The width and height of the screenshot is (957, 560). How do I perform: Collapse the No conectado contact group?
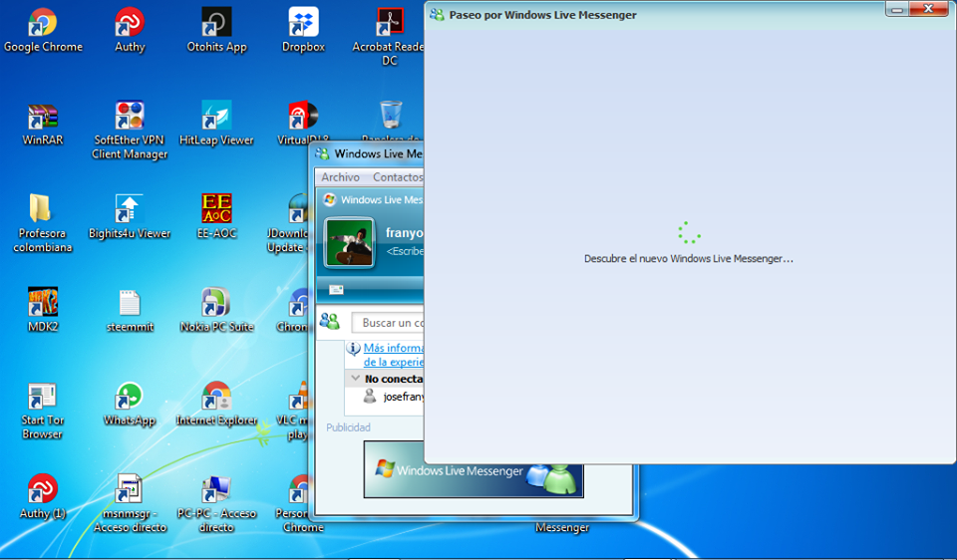click(355, 379)
